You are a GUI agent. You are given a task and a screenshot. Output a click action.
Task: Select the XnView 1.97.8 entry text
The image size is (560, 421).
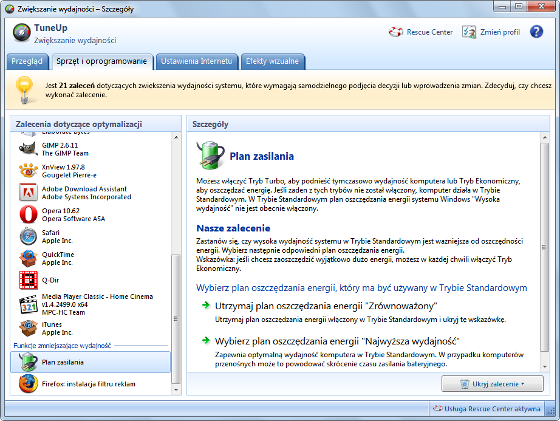click(x=69, y=171)
